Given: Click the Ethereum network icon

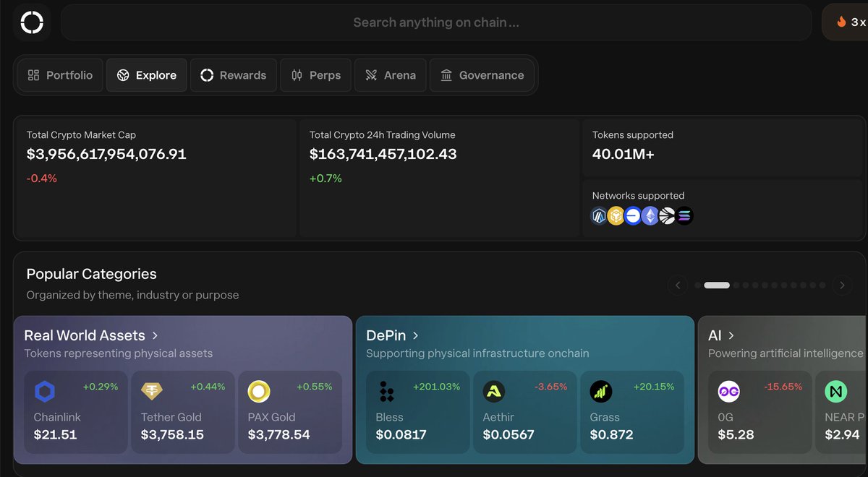Looking at the screenshot, I should [650, 216].
